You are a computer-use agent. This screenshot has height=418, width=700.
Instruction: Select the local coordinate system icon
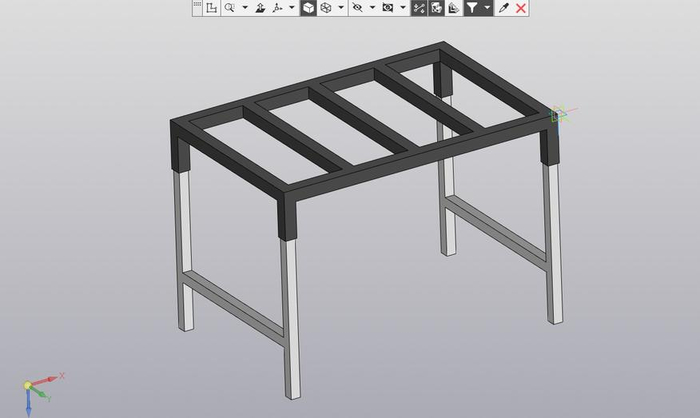(x=212, y=8)
